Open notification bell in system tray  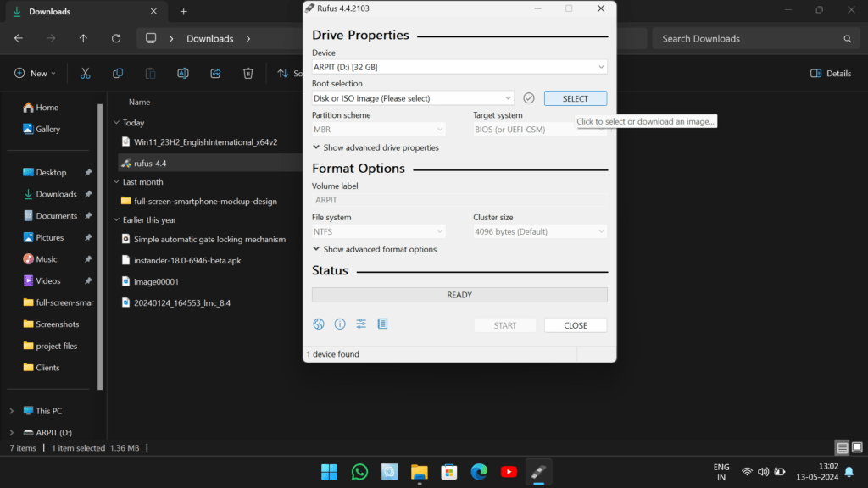coord(849,472)
